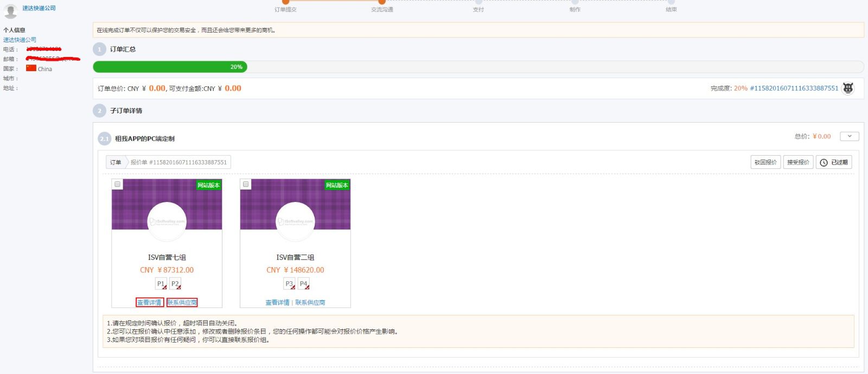
Task: Click the ISV自营七组 purple thumbnail image
Action: click(x=167, y=205)
